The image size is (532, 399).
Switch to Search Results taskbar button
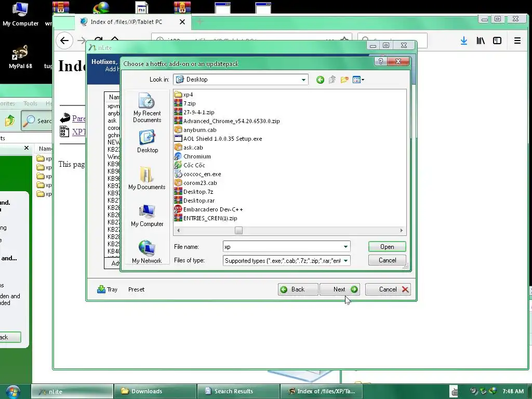[238, 391]
